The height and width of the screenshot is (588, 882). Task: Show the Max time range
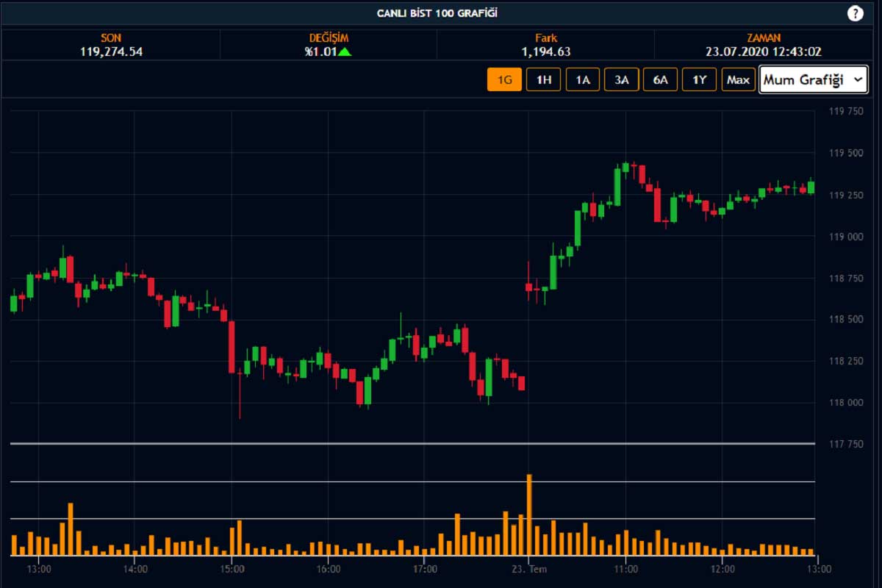click(738, 79)
